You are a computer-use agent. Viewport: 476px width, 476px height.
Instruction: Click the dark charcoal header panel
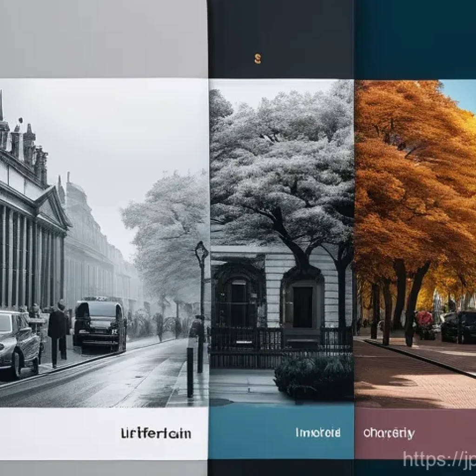click(281, 39)
